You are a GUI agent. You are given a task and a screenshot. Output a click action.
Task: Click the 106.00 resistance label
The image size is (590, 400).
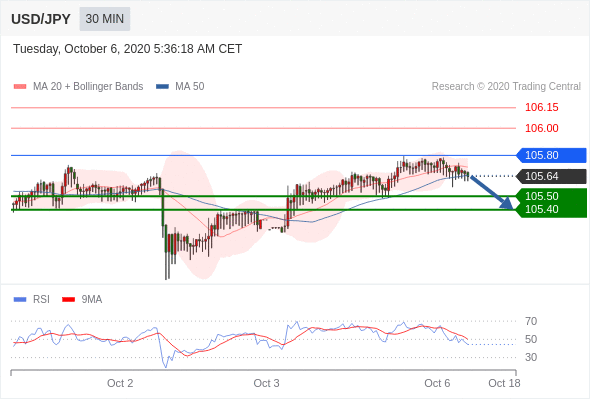point(541,128)
